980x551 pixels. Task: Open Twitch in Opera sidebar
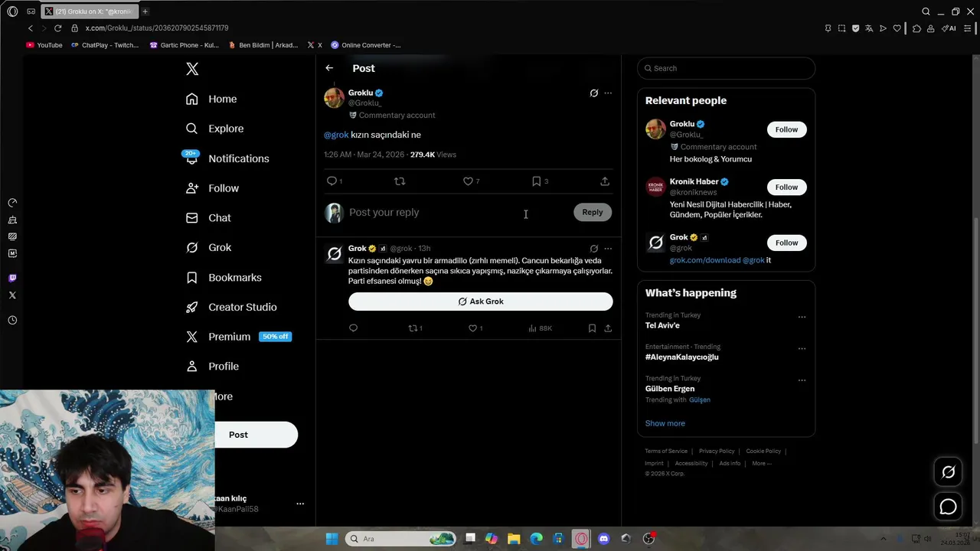coord(12,278)
